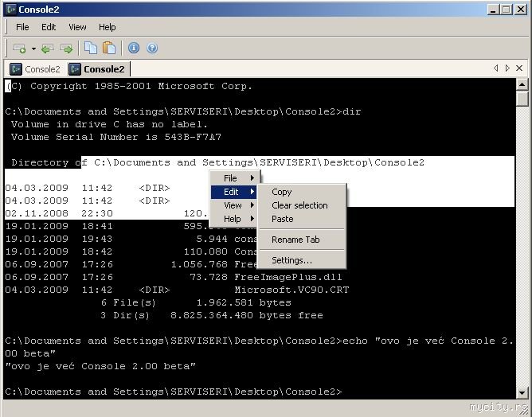This screenshot has width=532, height=417.
Task: Close the current tab with X
Action: 519,68
